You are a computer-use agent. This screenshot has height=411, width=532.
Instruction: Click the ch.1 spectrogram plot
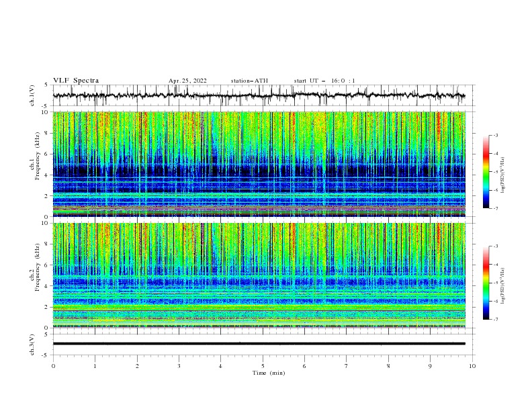(259, 164)
